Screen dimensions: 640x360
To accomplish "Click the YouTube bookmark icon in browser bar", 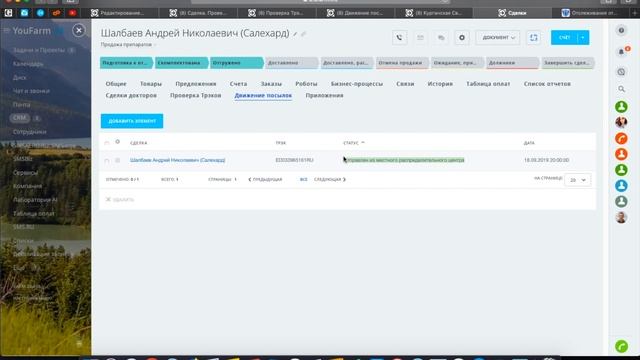I will point(73,13).
